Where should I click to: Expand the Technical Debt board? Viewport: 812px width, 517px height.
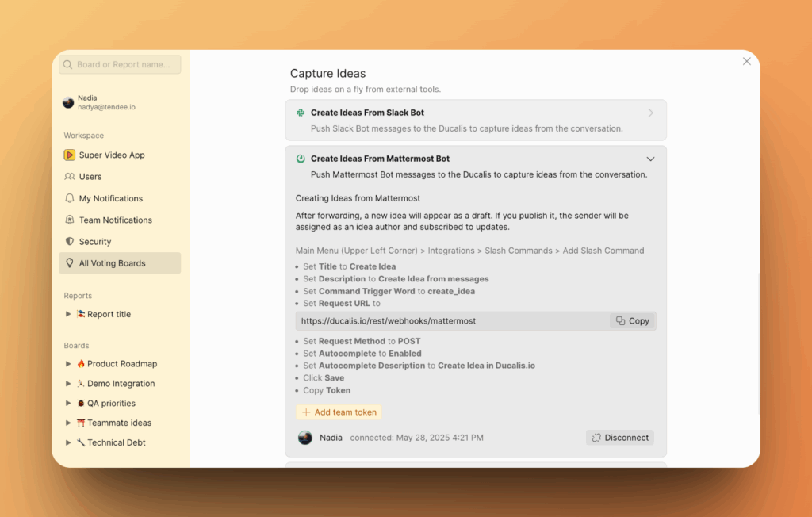pyautogui.click(x=68, y=442)
